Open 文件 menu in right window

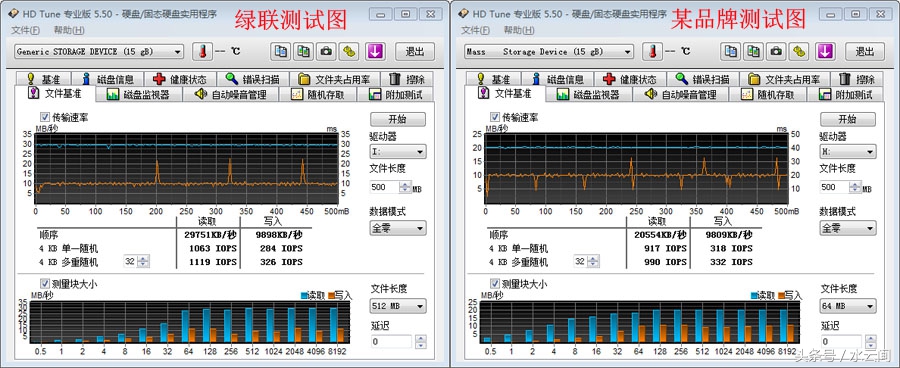pos(475,30)
